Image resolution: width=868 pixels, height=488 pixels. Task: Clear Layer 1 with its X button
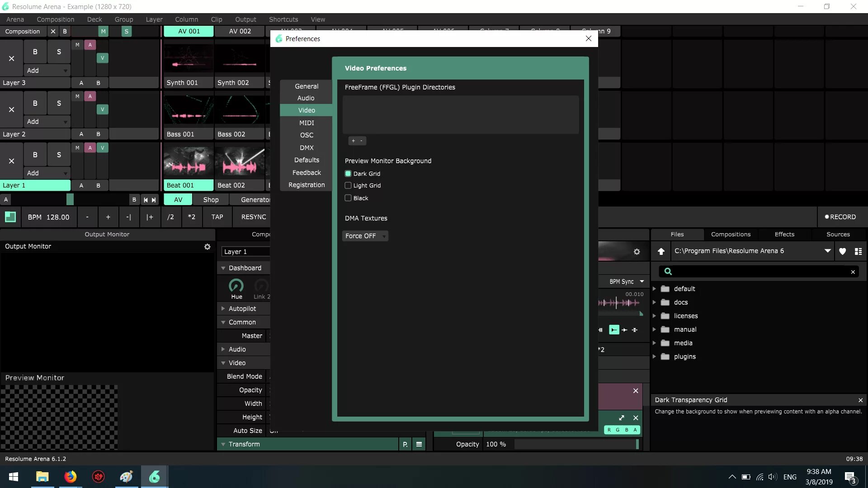11,161
